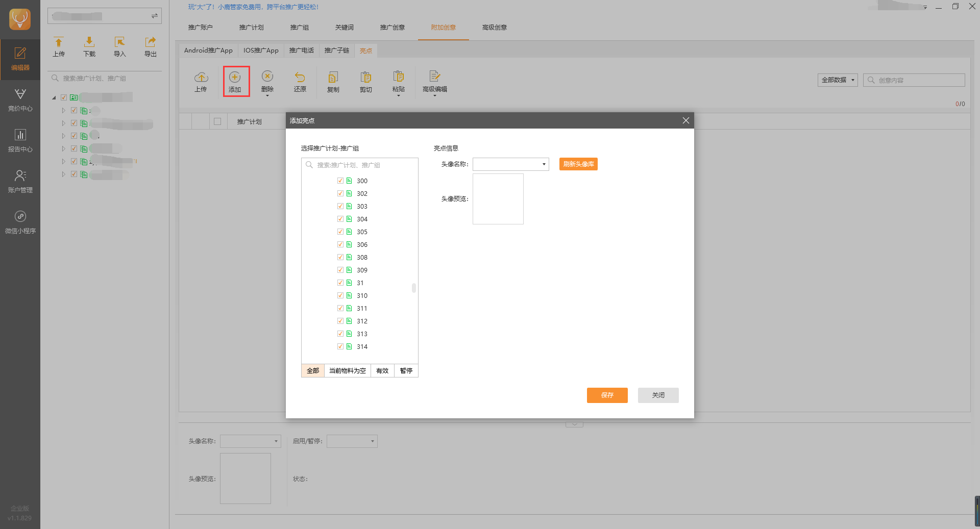This screenshot has height=529, width=980.
Task: Open 账户管理 account management
Action: coord(20,182)
